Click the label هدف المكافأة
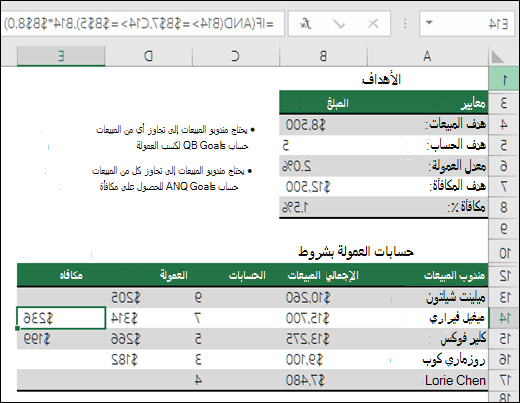This screenshot has width=520, height=403. click(458, 186)
